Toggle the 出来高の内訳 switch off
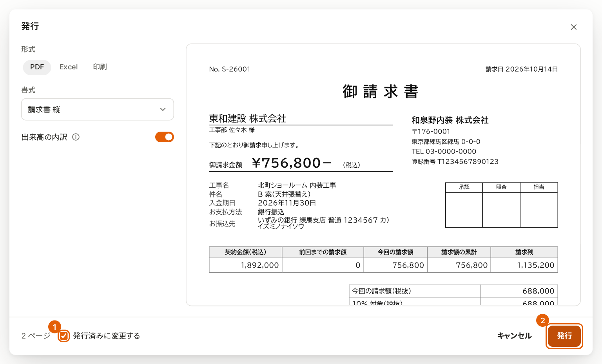The image size is (602, 364). (x=165, y=137)
